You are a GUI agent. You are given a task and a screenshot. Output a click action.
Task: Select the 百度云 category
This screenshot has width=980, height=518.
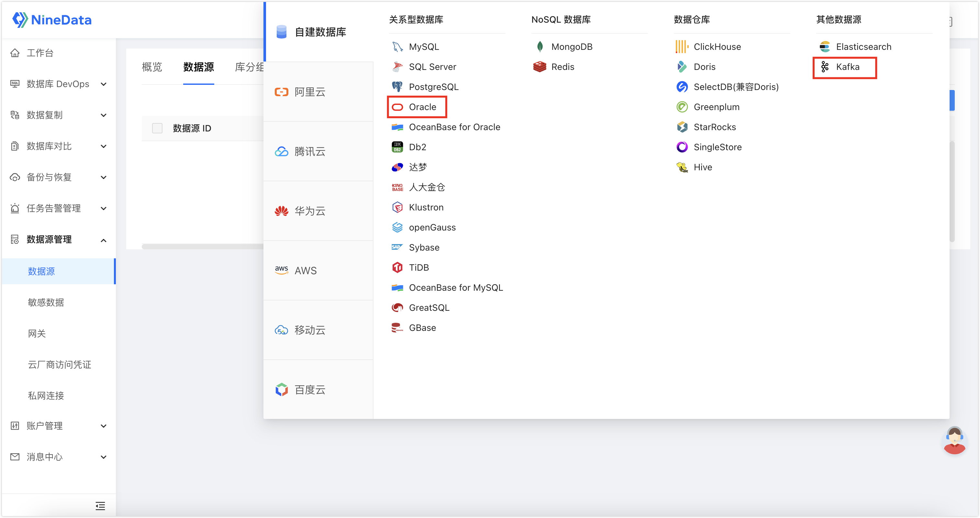click(x=318, y=390)
